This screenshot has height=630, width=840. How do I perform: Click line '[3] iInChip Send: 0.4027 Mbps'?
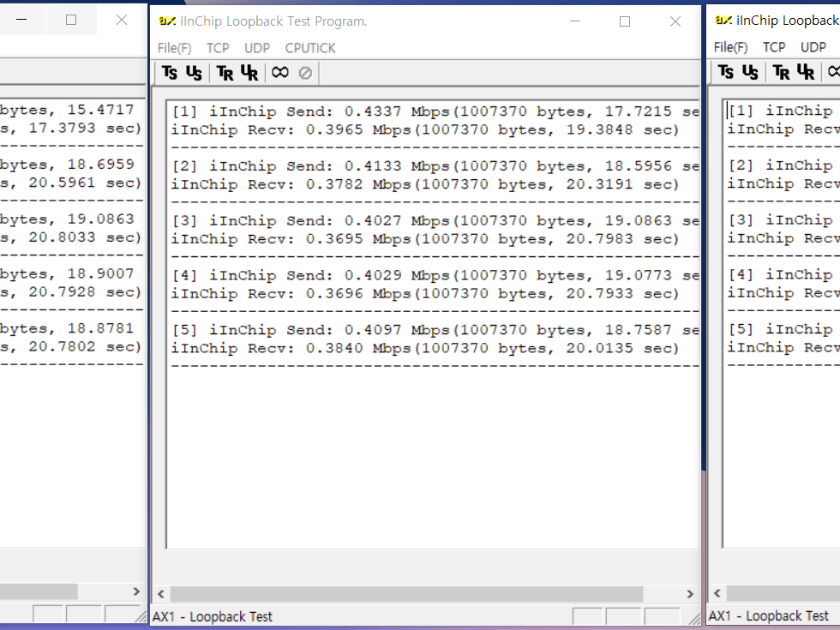435,221
